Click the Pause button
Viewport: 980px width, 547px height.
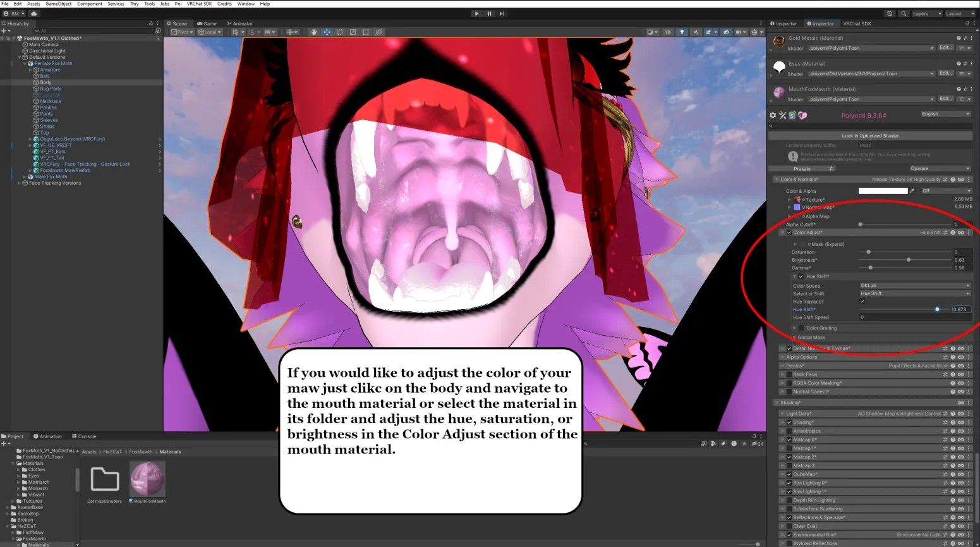[489, 13]
